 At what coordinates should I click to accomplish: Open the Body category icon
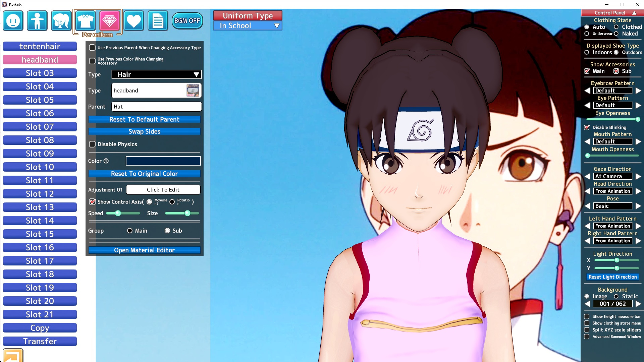(x=37, y=21)
